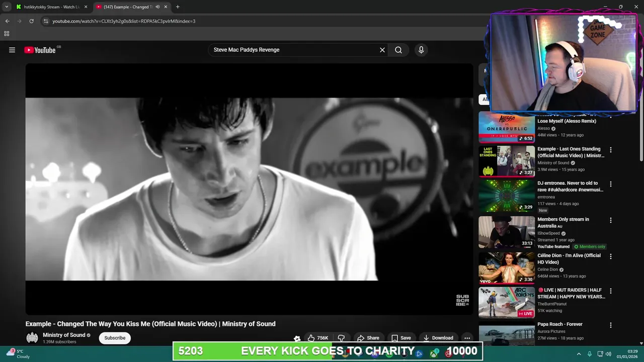Close the Example YouTube tab
The height and width of the screenshot is (362, 644).
[166, 7]
